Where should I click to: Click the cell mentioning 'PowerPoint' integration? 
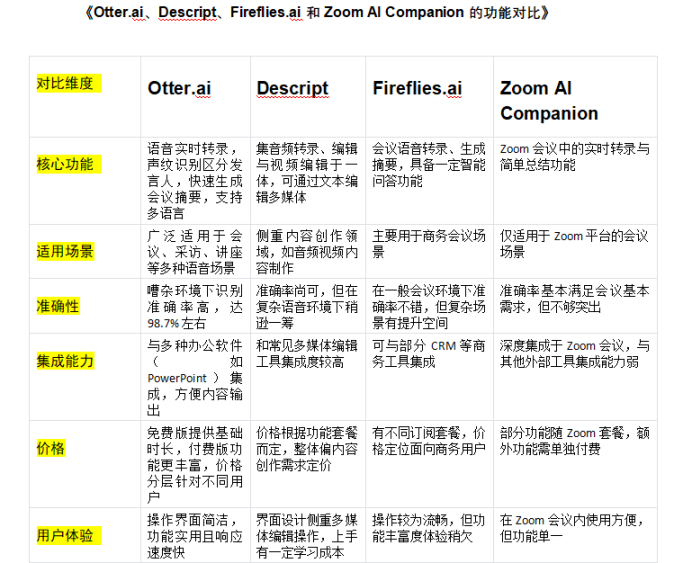pos(195,378)
